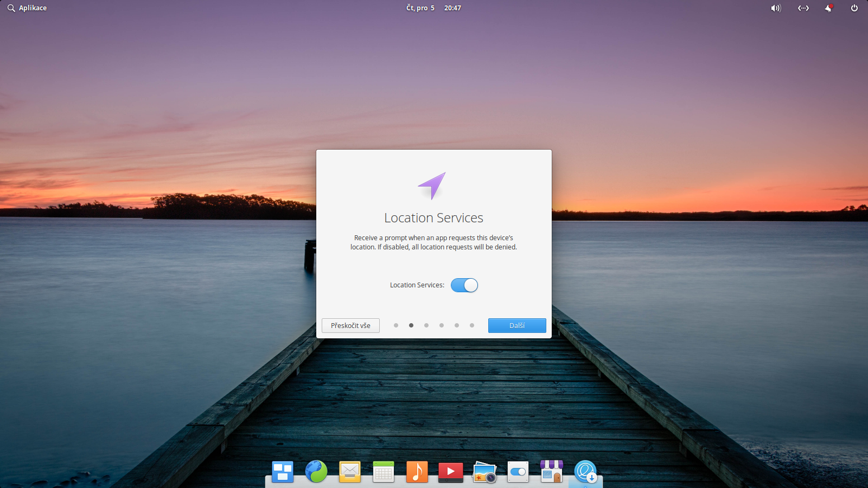
Task: Disable the Location Services switch
Action: pyautogui.click(x=464, y=285)
